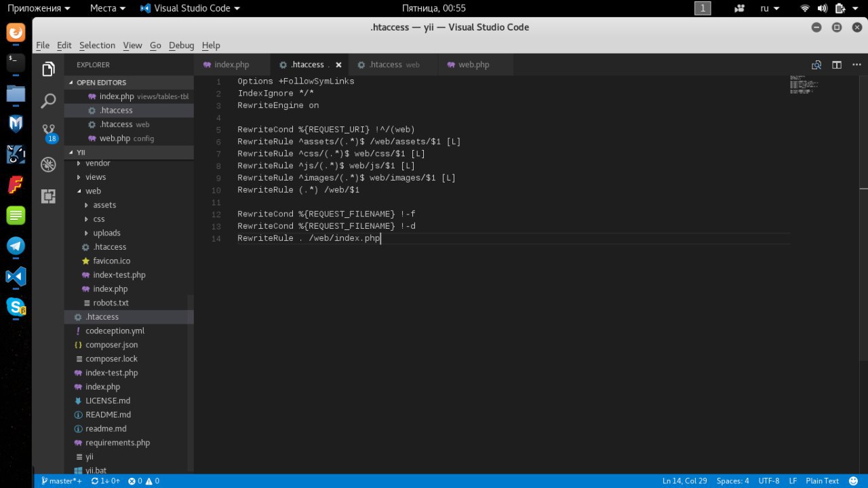Open the green notes app in dock
868x488 pixels.
(16, 216)
